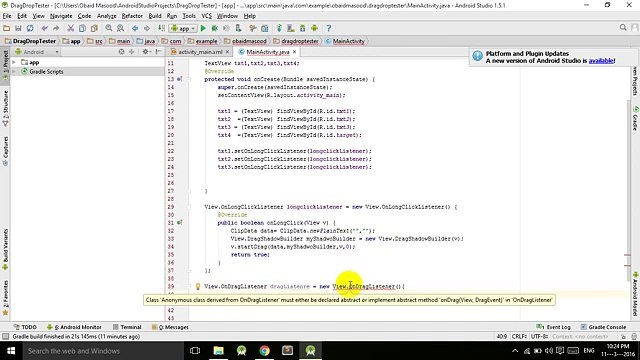
Task: Click the Attach debugger icon
Action: [x=238, y=28]
